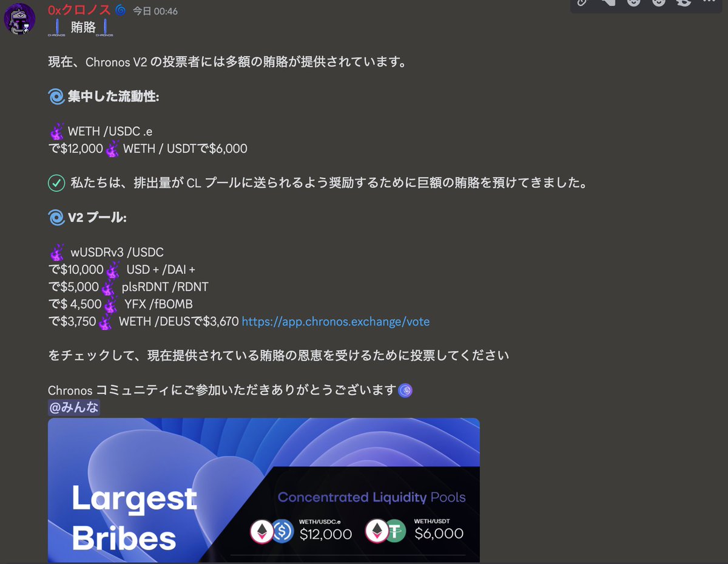The image size is (728, 564).
Task: Click the wUSDRv3 /USDC pool text
Action: click(x=117, y=252)
